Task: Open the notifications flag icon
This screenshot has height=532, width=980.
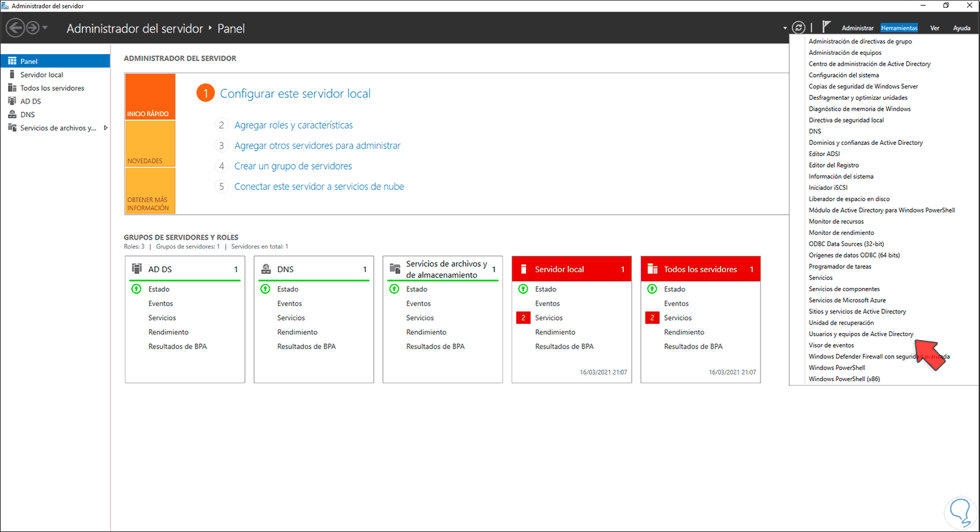Action: coord(826,27)
